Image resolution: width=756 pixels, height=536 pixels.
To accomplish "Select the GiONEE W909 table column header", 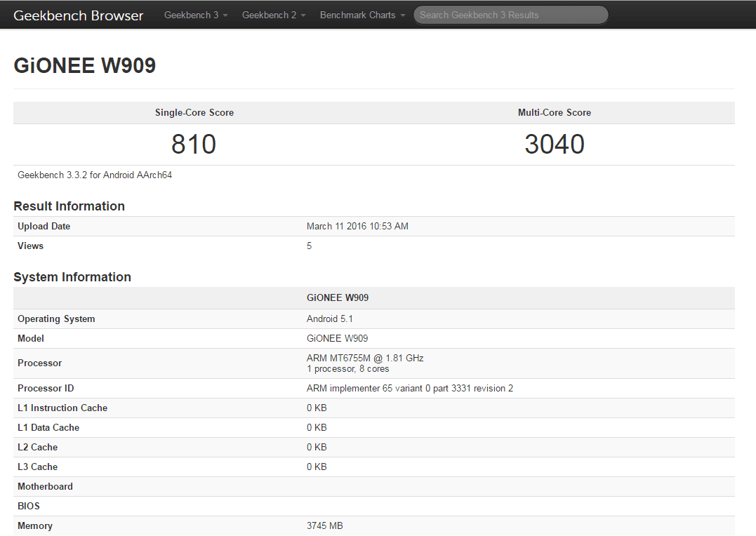I will coord(338,298).
